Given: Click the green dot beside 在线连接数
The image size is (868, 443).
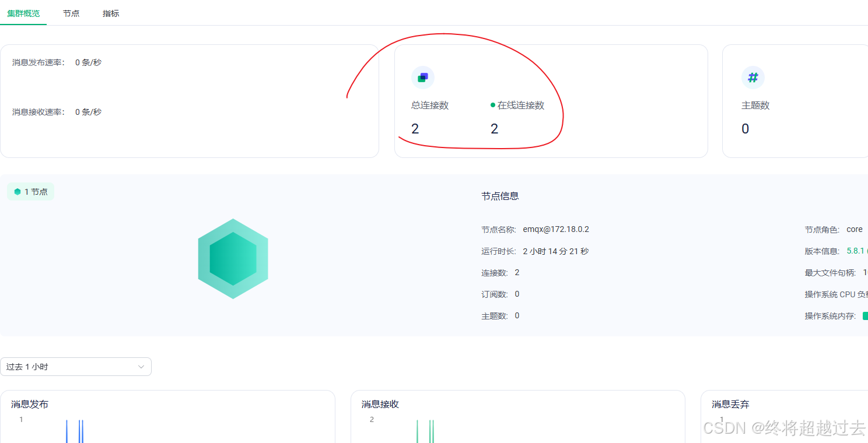Looking at the screenshot, I should click(493, 106).
